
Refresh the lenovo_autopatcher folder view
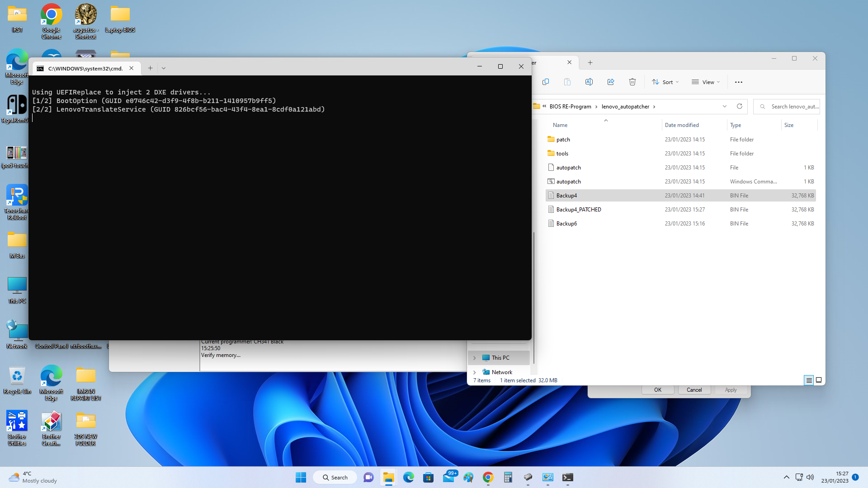(740, 106)
